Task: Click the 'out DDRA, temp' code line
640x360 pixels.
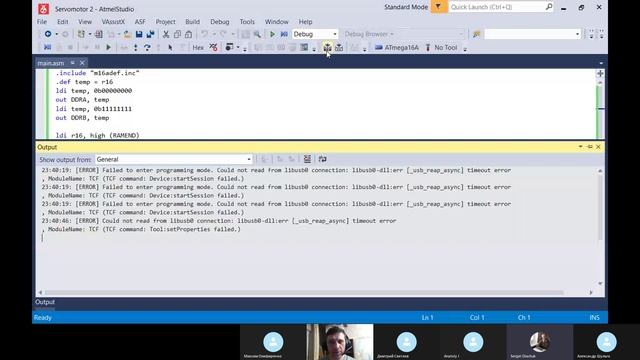Action: coord(82,100)
